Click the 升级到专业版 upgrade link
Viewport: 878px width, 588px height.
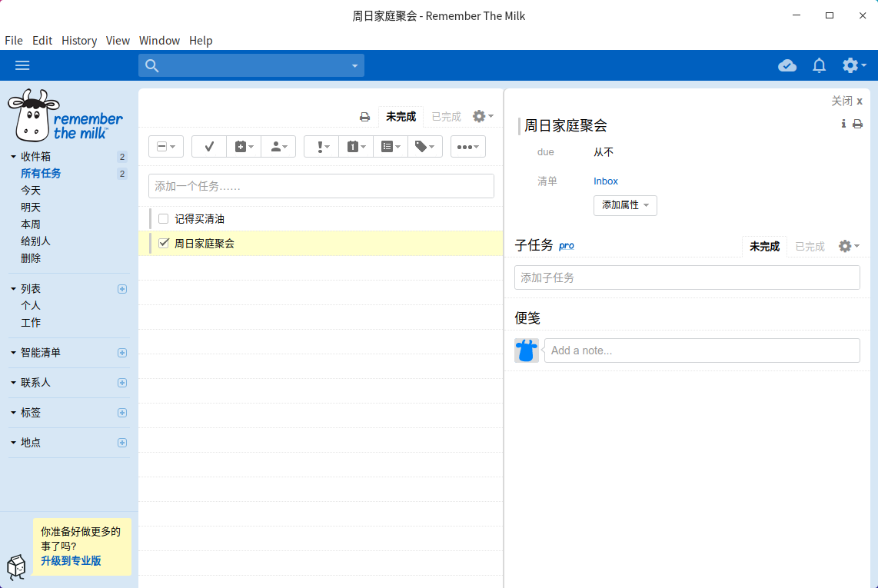point(71,561)
